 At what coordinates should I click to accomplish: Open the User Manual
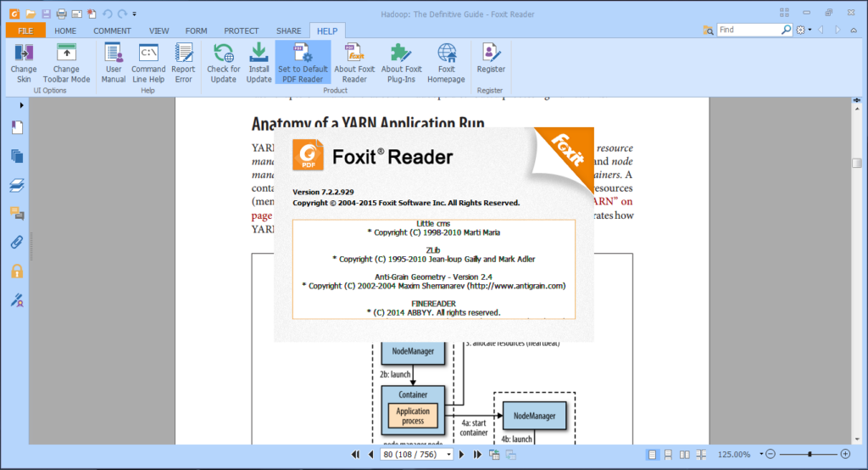114,63
